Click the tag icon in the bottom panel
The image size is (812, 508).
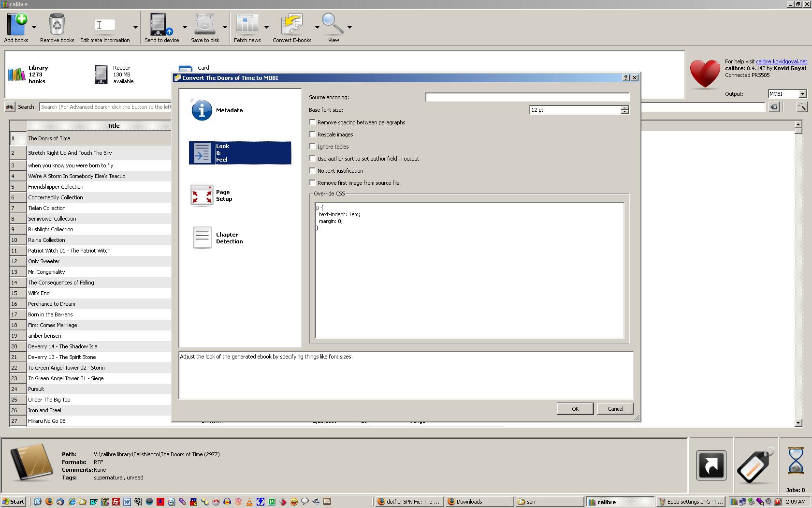(755, 465)
